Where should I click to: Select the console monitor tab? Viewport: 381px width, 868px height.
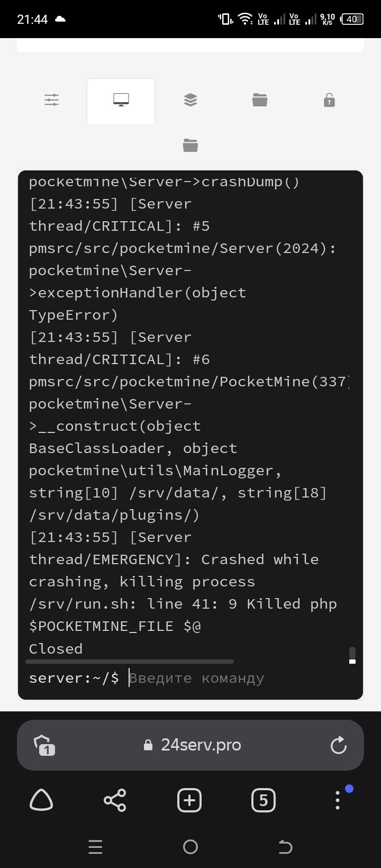click(121, 100)
